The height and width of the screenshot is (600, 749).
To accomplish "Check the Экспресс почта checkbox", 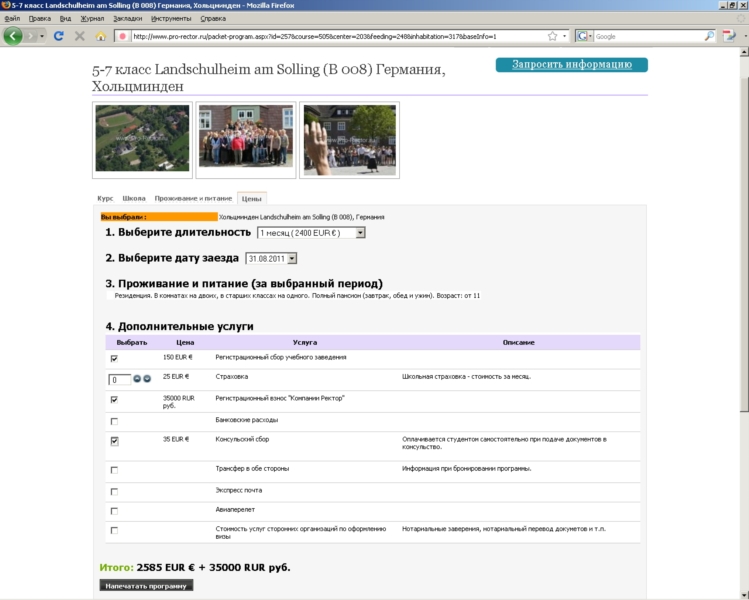I will (x=114, y=492).
